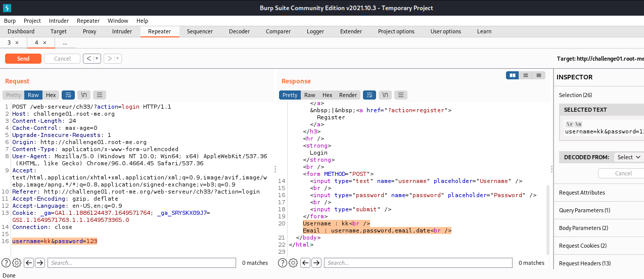Go to next match in Request search
Viewport: 644px width, 279px height.
40,263
